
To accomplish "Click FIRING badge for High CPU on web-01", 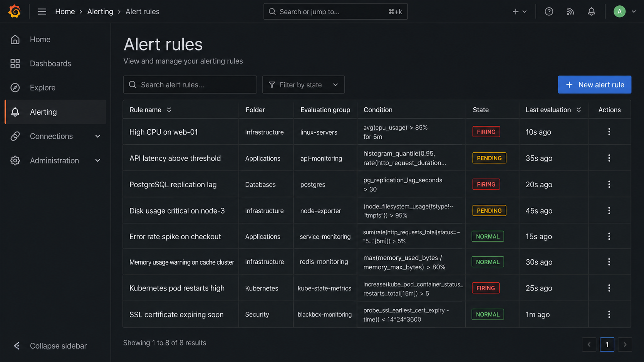I will pos(486,132).
